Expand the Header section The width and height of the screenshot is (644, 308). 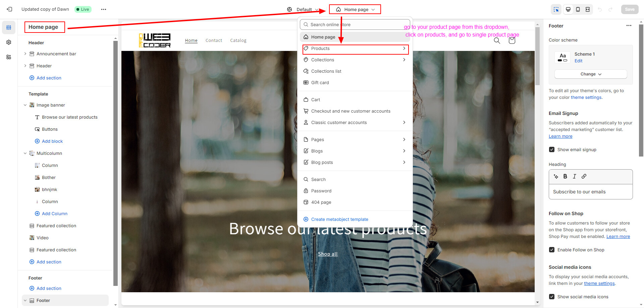coord(25,66)
